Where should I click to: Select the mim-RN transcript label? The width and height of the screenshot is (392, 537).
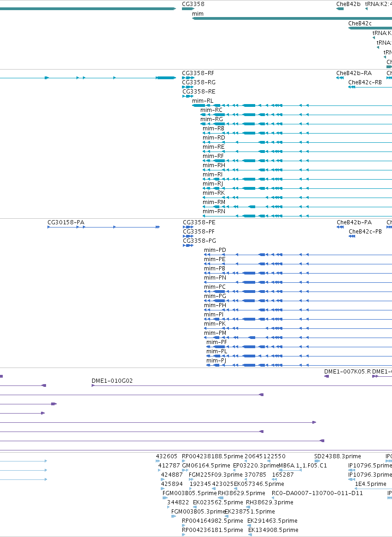click(x=214, y=212)
